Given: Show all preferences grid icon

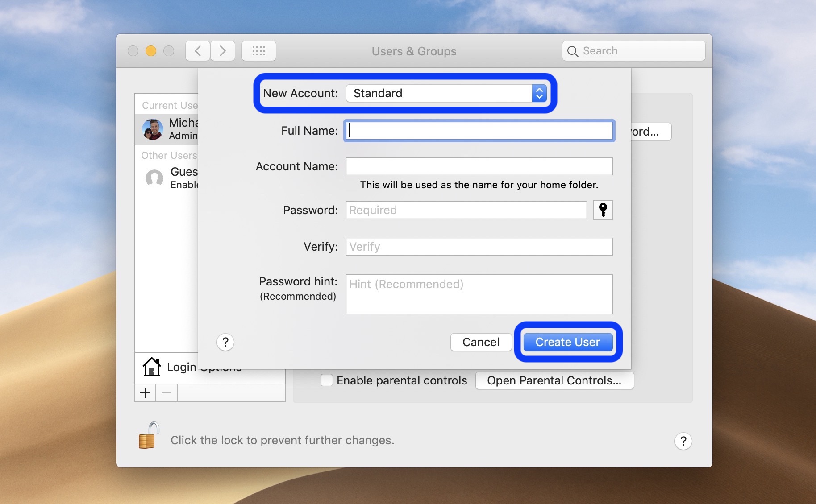Looking at the screenshot, I should click(x=258, y=51).
